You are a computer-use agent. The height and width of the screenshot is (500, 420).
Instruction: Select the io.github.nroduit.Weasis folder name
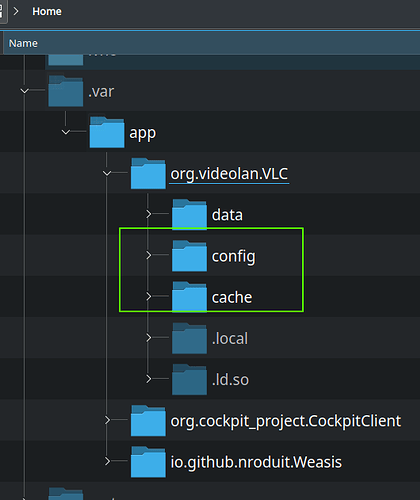(256, 462)
